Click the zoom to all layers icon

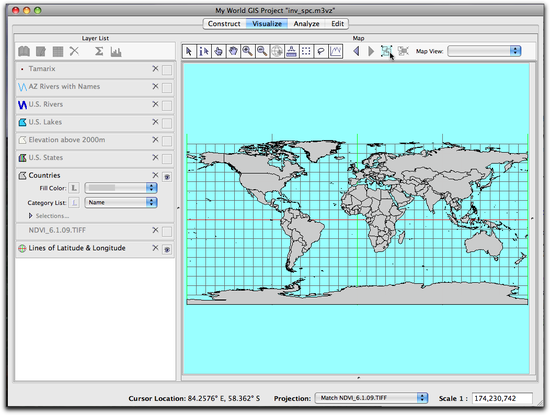point(386,52)
